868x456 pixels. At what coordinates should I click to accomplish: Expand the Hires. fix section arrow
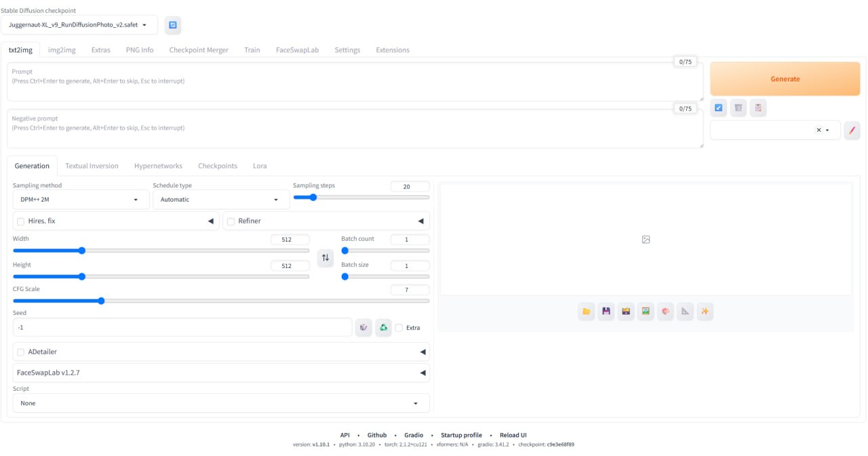tap(210, 221)
